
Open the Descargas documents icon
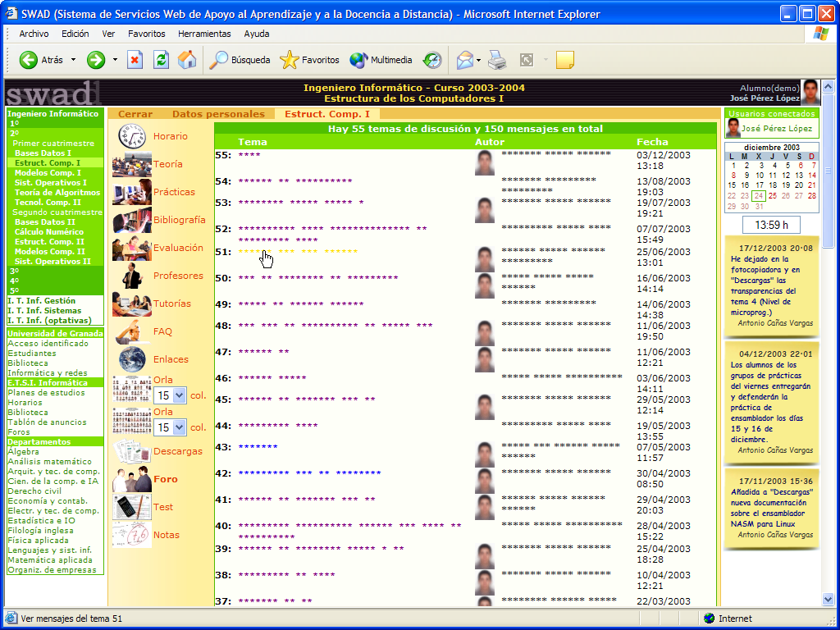131,451
